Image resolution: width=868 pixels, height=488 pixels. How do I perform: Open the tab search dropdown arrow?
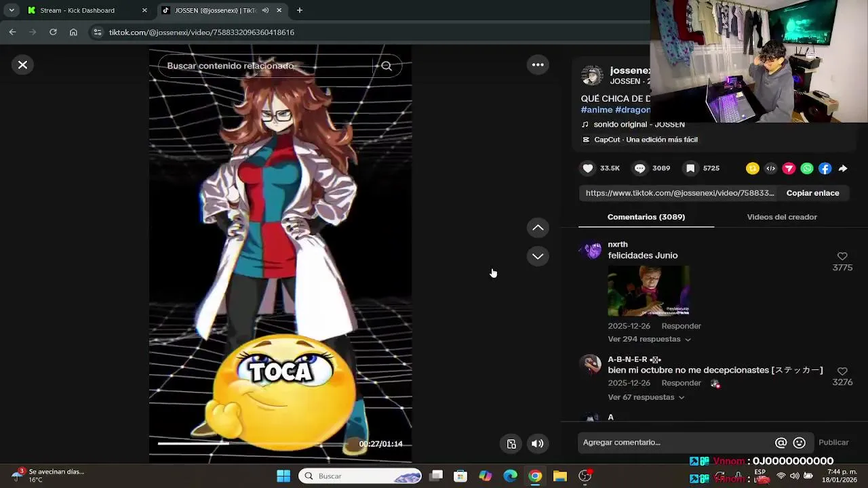coord(12,10)
